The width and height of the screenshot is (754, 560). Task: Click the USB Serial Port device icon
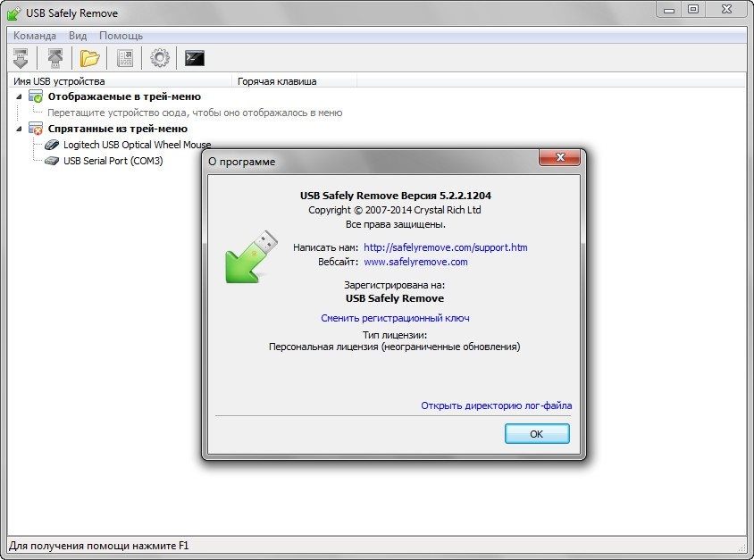[x=52, y=161]
